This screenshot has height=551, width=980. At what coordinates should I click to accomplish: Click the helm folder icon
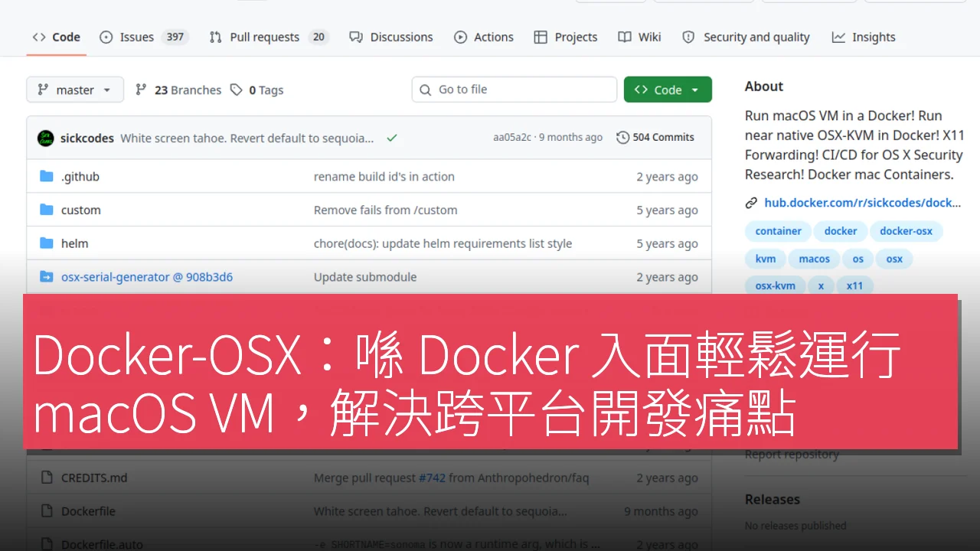pyautogui.click(x=47, y=243)
